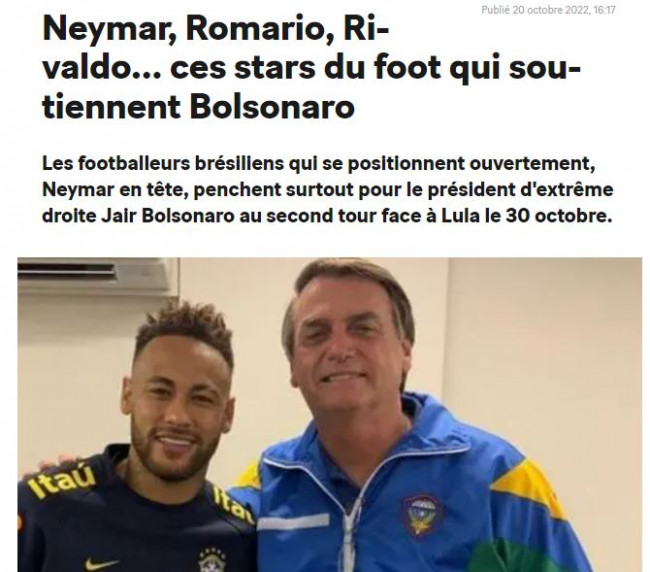Viewport: 650px width, 572px height.
Task: Click the round emblem badge on blue jacket
Action: click(x=423, y=514)
